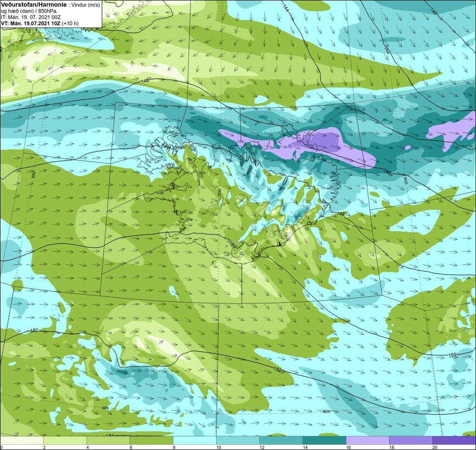Click the 'IT: Mán. 19. 07. 2021 00Z' line

click(x=30, y=17)
